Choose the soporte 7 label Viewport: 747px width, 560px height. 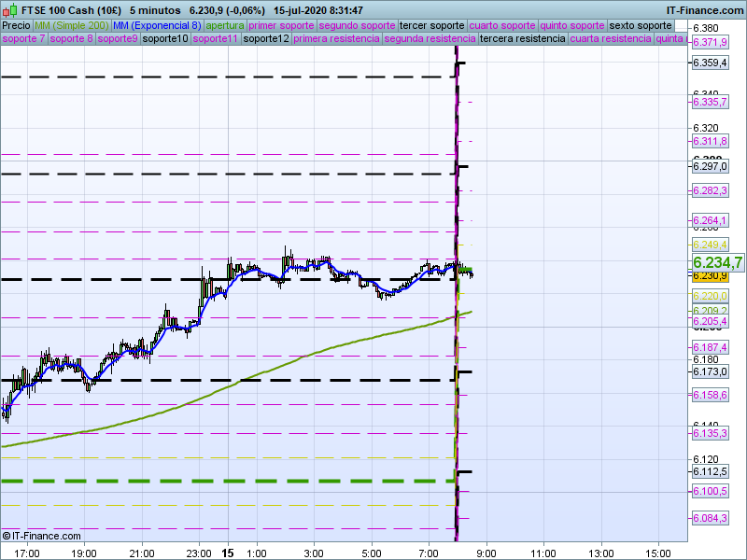[x=23, y=38]
